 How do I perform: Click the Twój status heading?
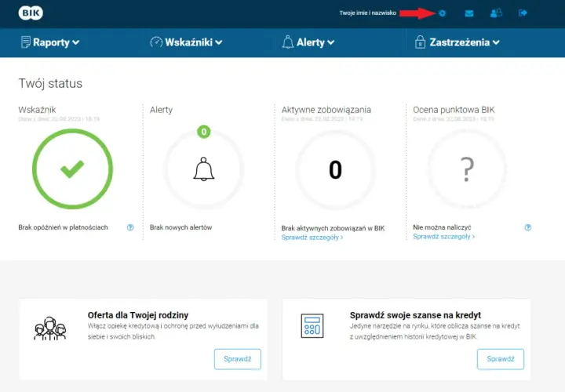(x=50, y=84)
